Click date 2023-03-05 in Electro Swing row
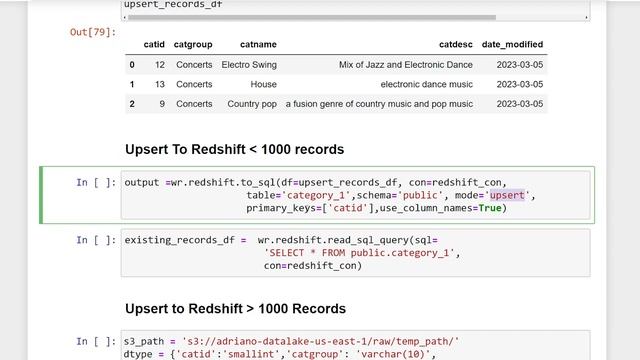The image size is (640, 360). coord(520,65)
